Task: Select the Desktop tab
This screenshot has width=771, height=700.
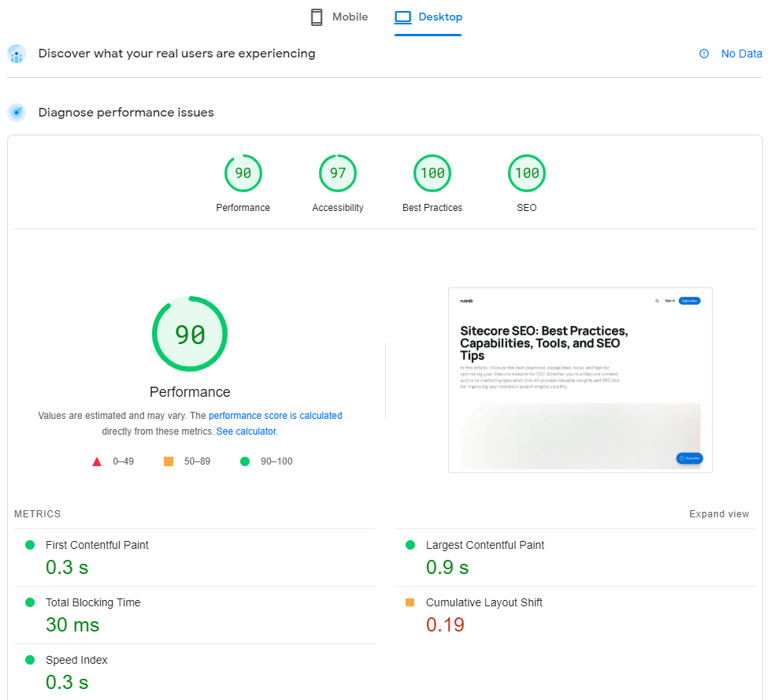Action: click(x=428, y=17)
